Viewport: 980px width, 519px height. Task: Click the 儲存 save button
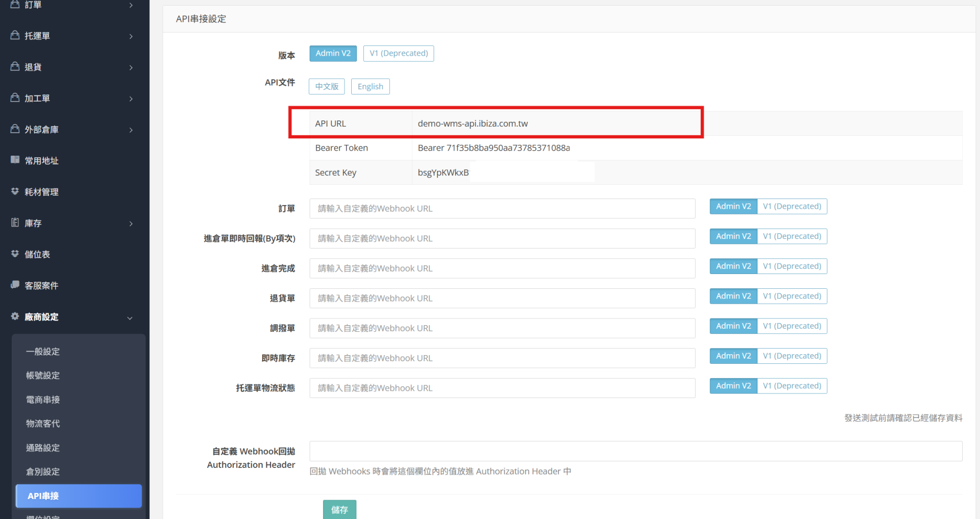point(339,509)
